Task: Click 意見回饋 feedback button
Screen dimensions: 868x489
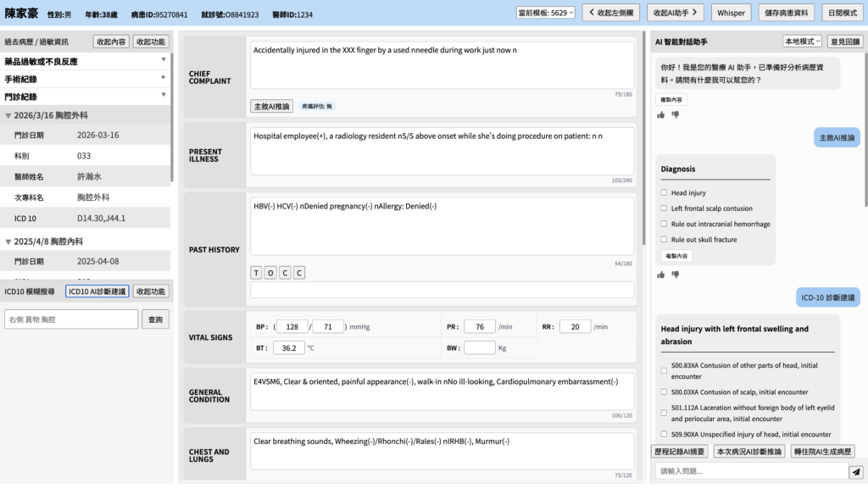Action: point(845,42)
